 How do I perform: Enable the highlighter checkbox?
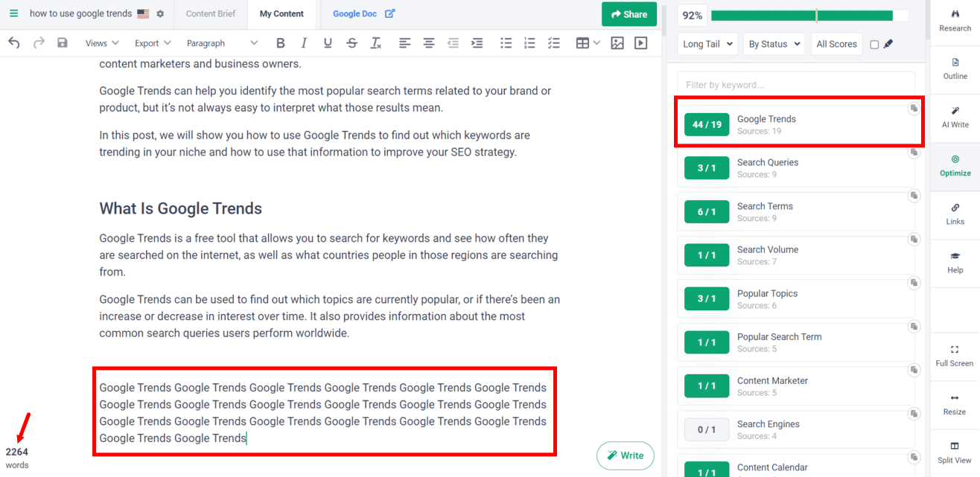[x=873, y=44]
